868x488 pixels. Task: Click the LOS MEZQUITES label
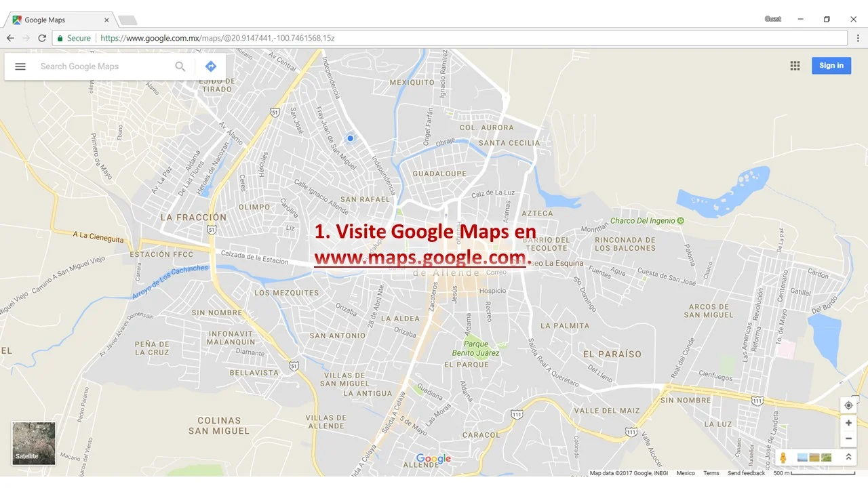pyautogui.click(x=286, y=293)
